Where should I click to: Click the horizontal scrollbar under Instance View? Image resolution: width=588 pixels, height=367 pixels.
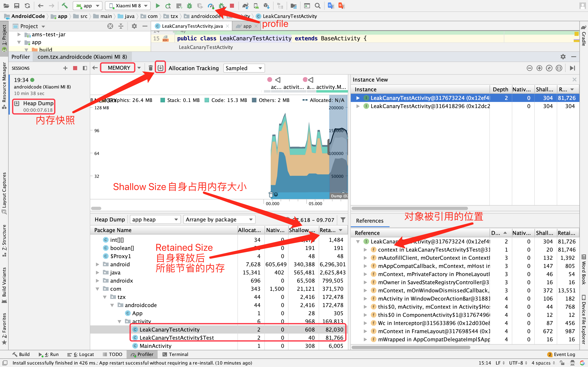click(x=411, y=208)
